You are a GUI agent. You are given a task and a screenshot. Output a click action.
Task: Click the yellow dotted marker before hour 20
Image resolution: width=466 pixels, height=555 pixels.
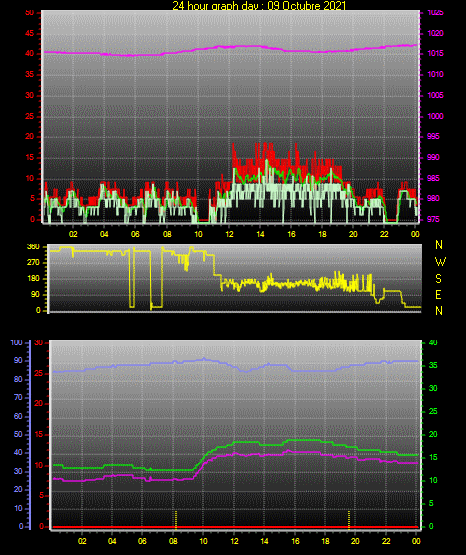(x=349, y=519)
